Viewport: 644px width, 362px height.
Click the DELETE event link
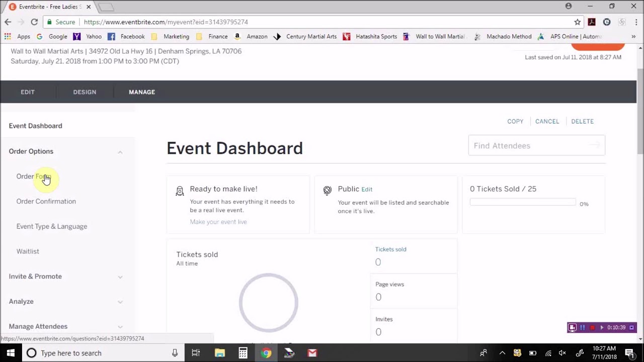click(582, 121)
